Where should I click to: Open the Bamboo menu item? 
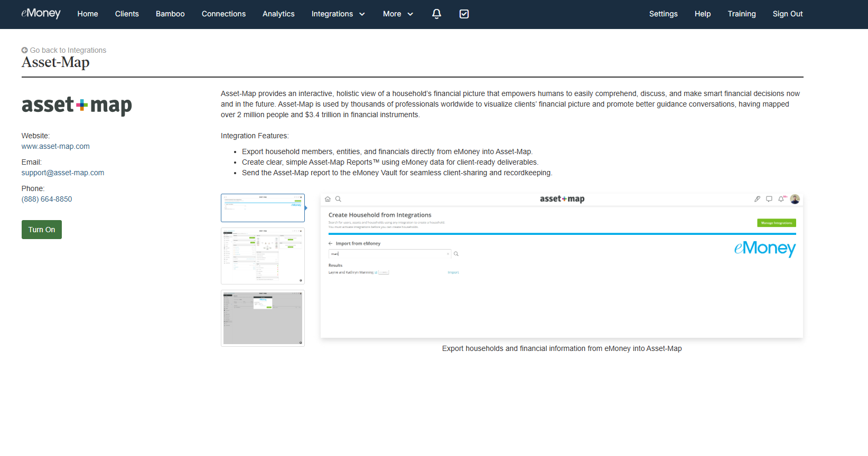pos(170,14)
